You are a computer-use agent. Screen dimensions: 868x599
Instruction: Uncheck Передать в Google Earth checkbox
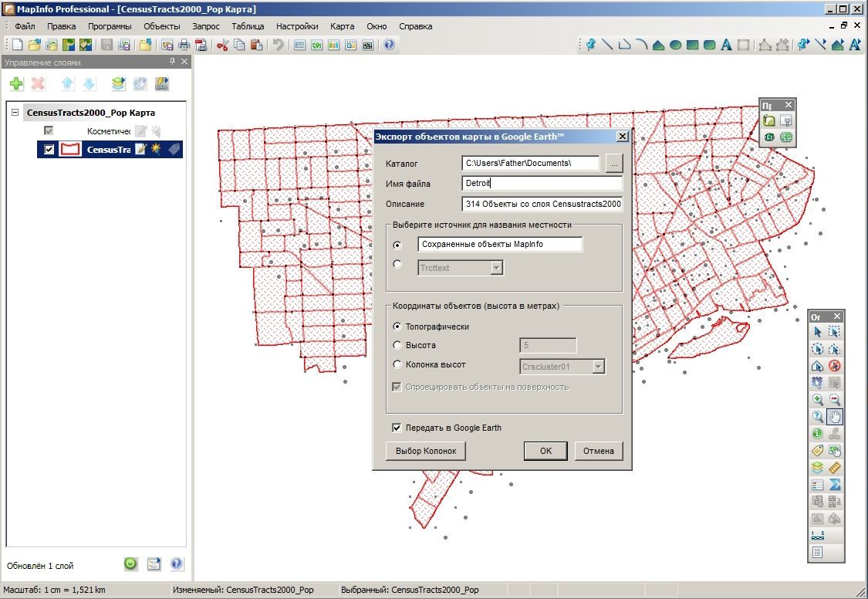click(x=397, y=428)
